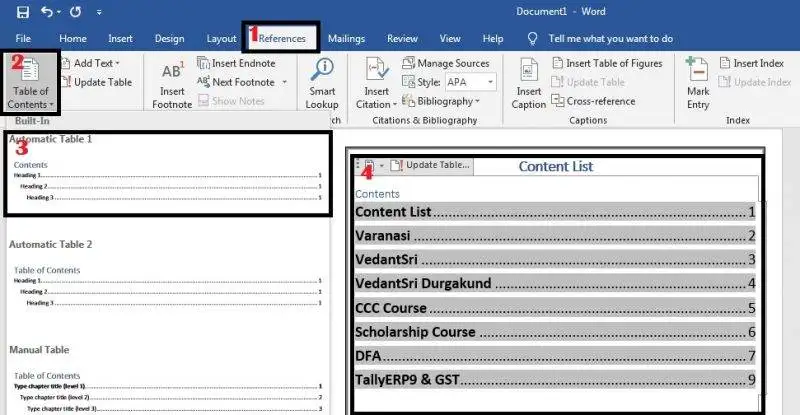Open the Customize Quick Access Toolbar arrow
The width and height of the screenshot is (800, 415).
[99, 12]
